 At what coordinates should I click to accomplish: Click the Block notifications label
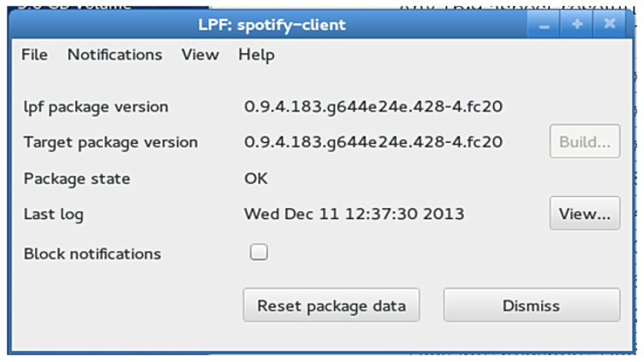click(x=92, y=254)
